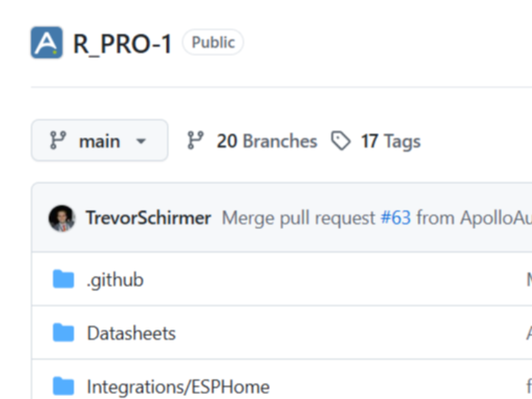Open the Datasheets folder

(132, 332)
